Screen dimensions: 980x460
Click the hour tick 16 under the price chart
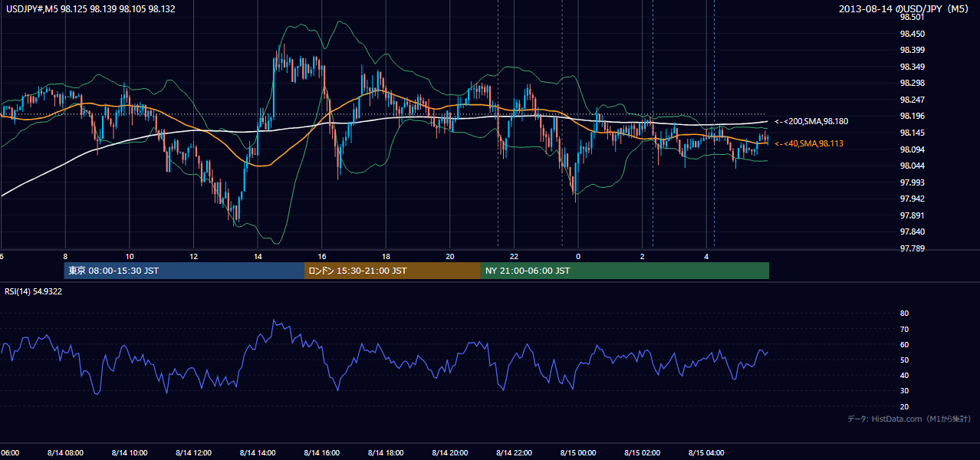coord(322,256)
